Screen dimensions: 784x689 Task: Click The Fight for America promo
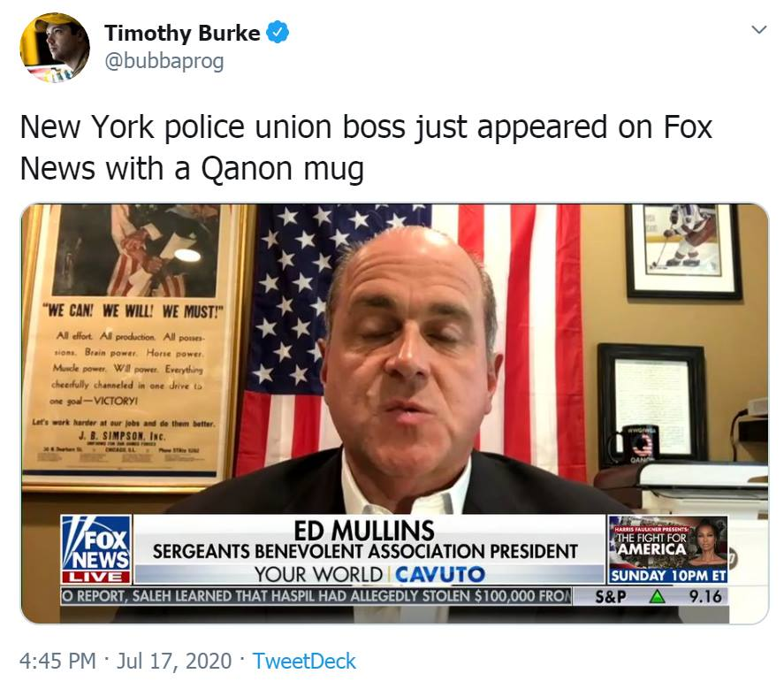667,542
